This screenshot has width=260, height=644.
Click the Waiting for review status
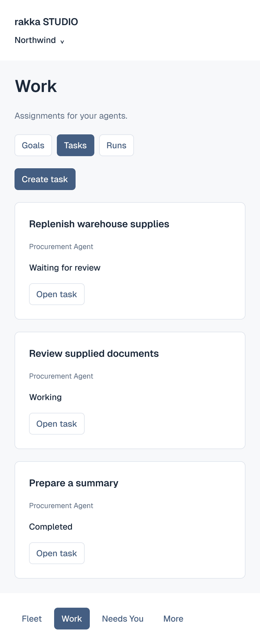pos(65,268)
